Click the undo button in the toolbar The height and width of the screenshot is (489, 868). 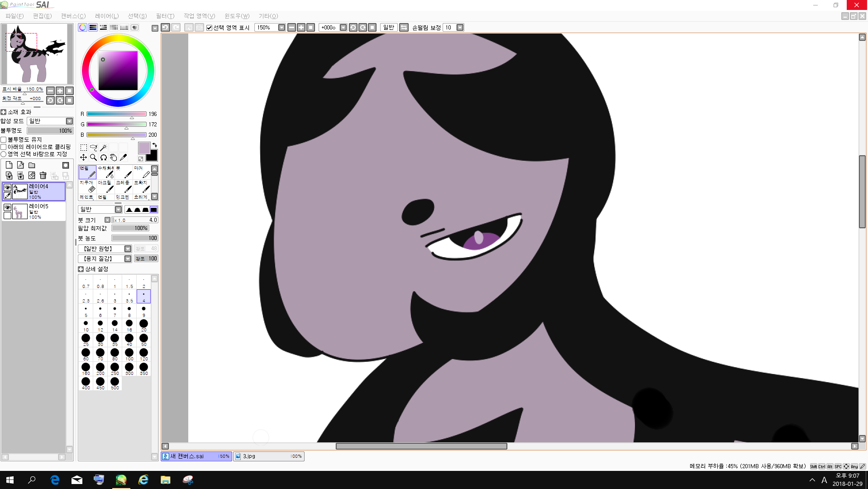pos(166,28)
